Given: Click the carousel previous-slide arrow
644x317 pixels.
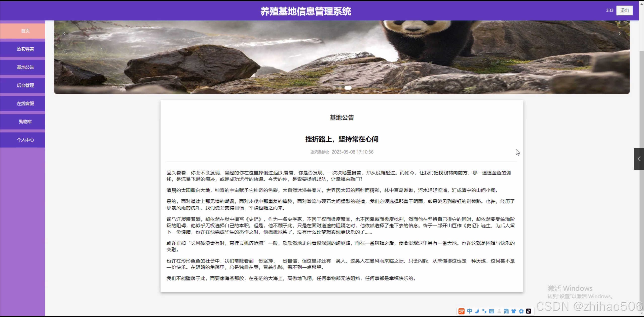Looking at the screenshot, I should (64, 34).
